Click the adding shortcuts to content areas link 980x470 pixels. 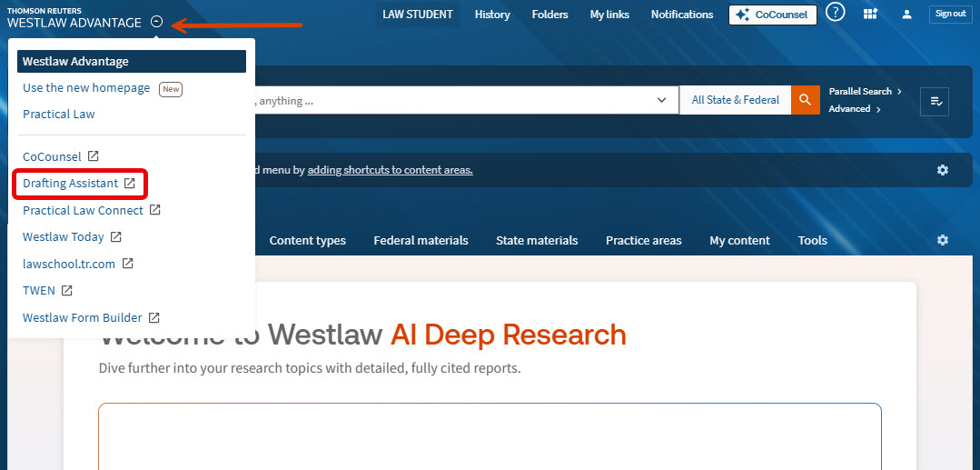[390, 170]
